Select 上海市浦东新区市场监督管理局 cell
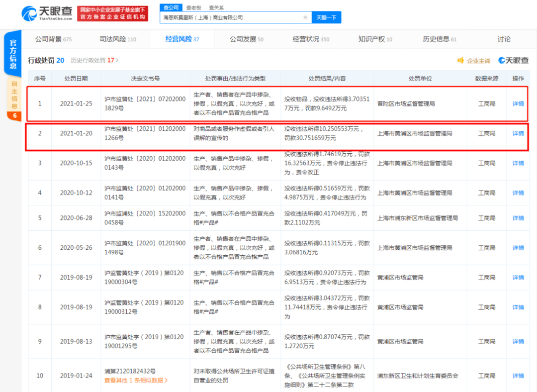 point(418,218)
